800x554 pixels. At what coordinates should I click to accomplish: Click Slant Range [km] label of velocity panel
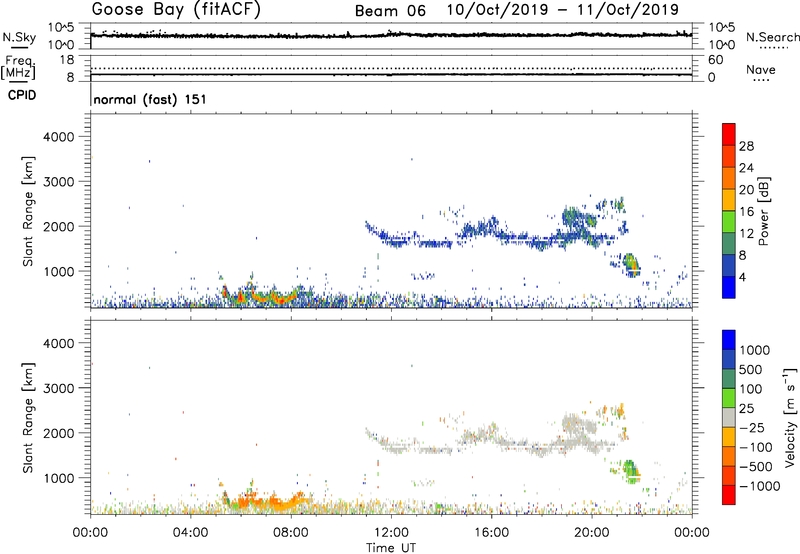click(28, 418)
